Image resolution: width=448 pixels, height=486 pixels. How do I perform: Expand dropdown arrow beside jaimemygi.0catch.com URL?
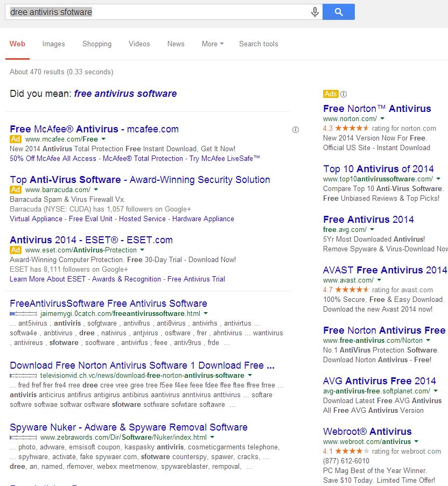click(x=206, y=313)
